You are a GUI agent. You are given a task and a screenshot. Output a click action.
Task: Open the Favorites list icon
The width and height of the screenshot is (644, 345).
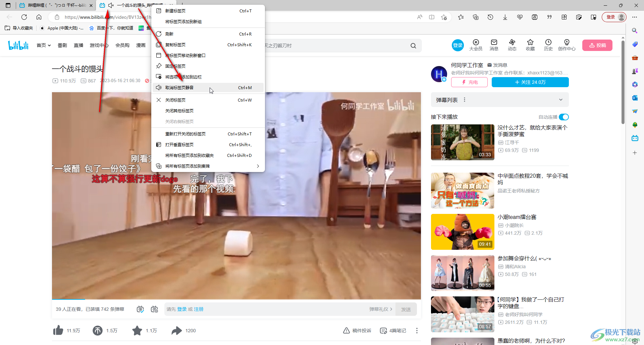(461, 17)
